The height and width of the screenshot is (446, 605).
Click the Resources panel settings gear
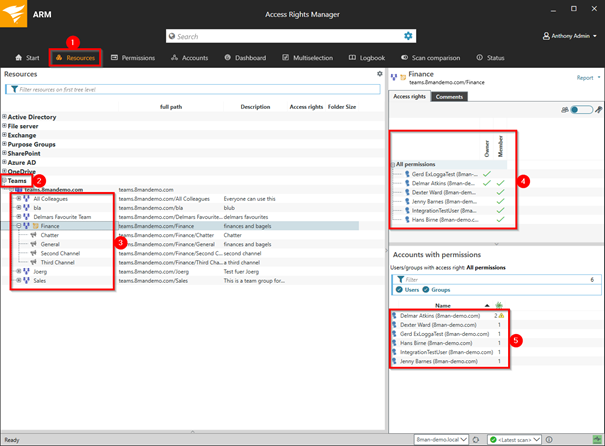tap(380, 74)
